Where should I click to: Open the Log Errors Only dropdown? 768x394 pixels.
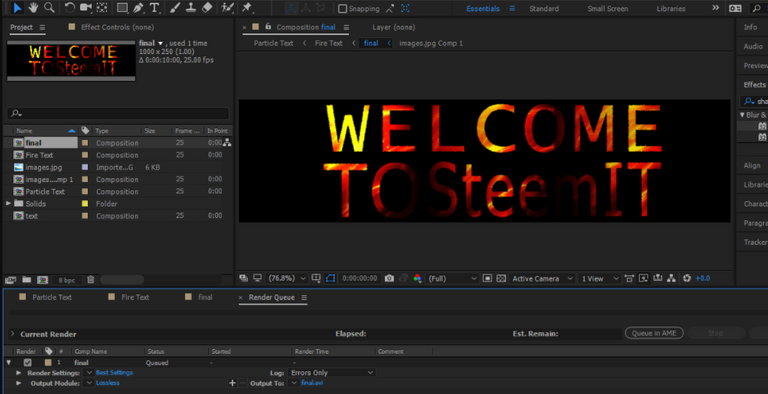coord(332,372)
